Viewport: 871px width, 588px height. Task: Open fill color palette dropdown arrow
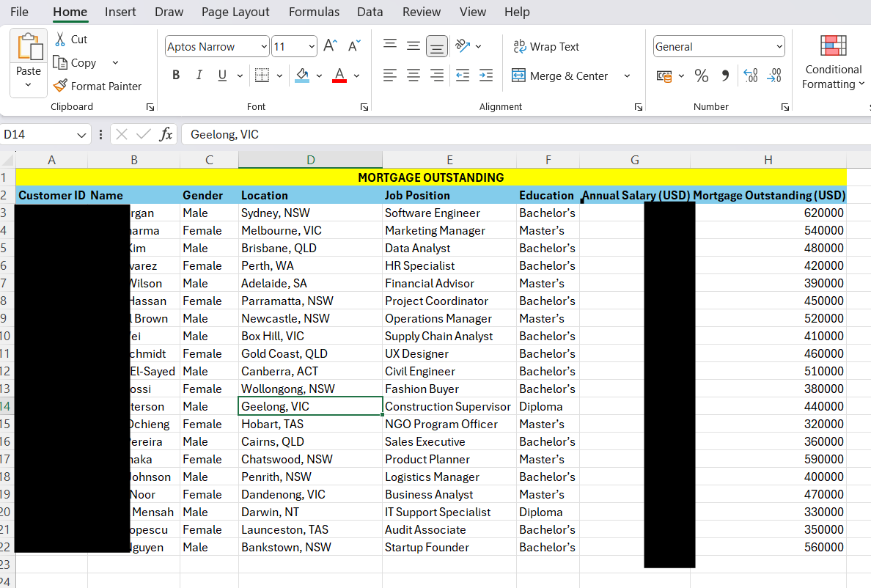tap(320, 76)
